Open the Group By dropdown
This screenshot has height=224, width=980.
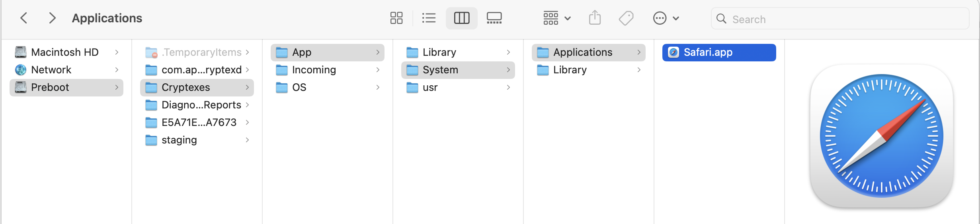[557, 18]
